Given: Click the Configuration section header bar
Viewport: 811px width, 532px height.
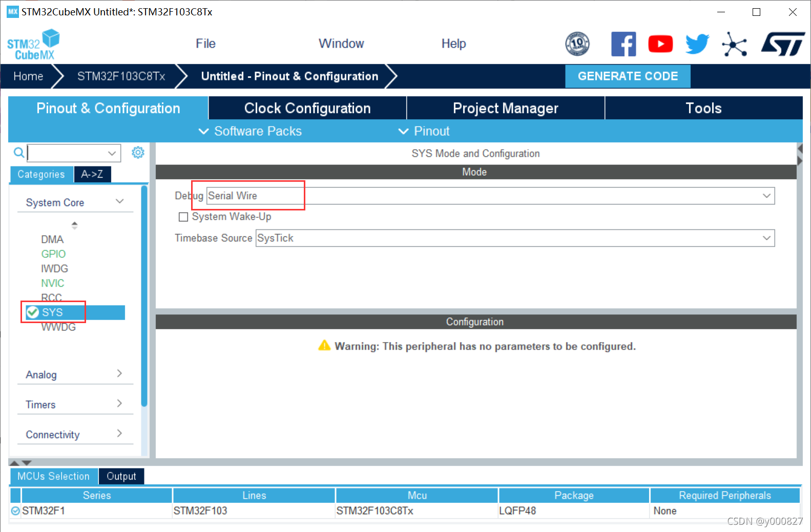Looking at the screenshot, I should click(476, 322).
